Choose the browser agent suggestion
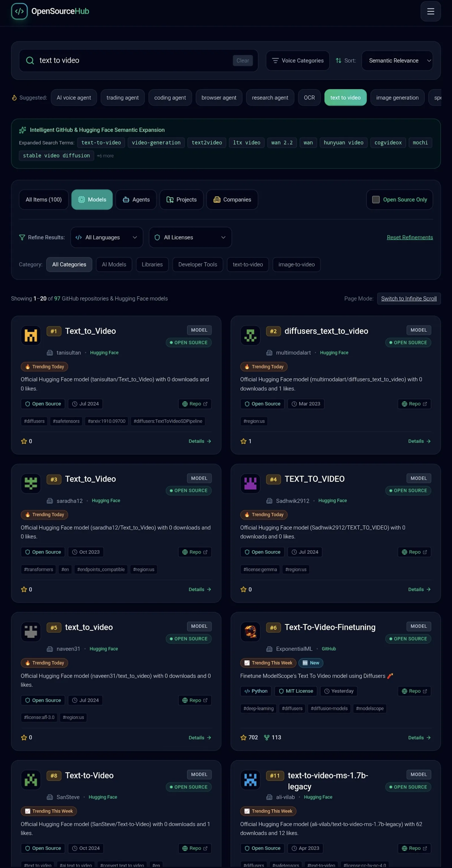Image resolution: width=452 pixels, height=868 pixels. point(219,98)
